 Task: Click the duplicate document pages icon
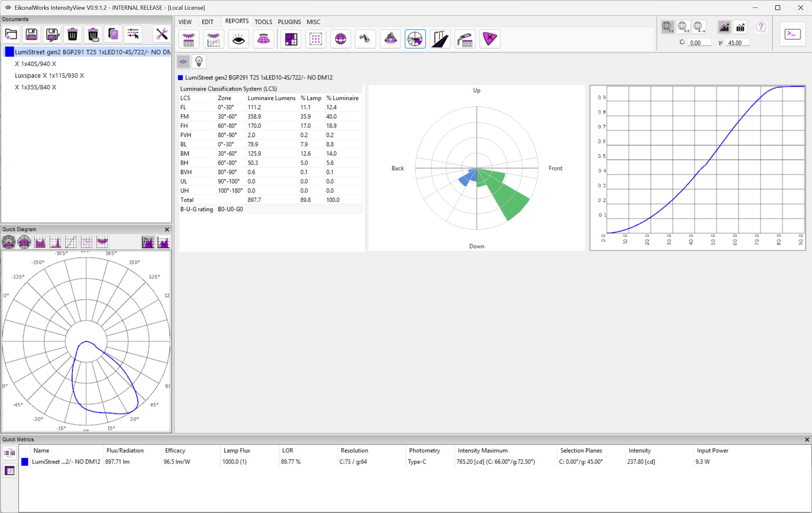pyautogui.click(x=113, y=34)
